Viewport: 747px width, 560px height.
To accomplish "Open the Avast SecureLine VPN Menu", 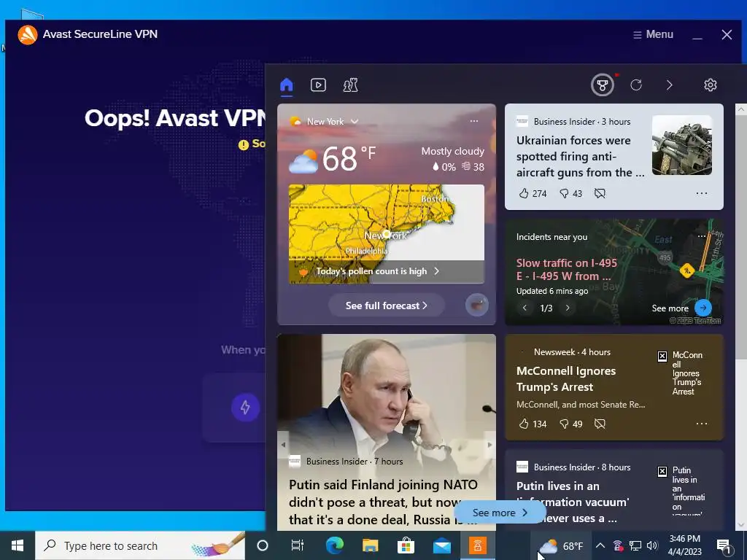I will click(x=653, y=34).
